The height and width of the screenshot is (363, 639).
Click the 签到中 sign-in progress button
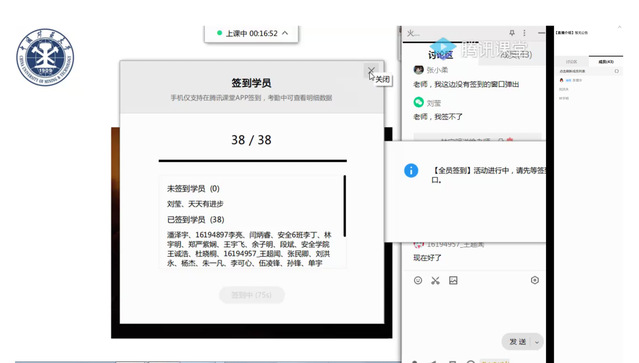251,295
